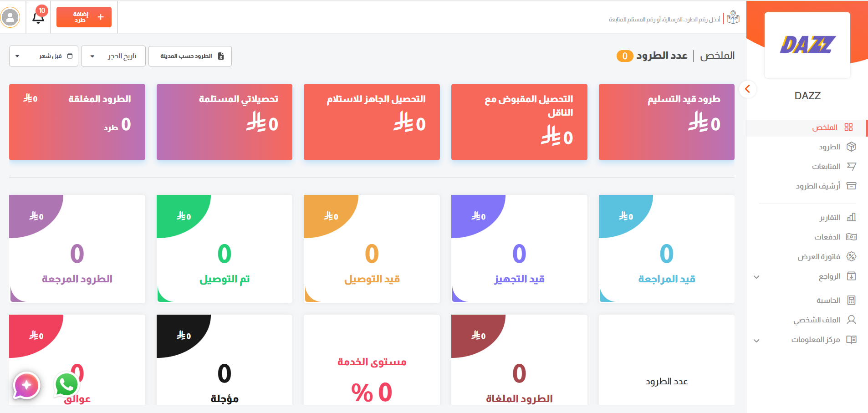The image size is (868, 413).
Task: Click the notification bell icon
Action: [38, 18]
